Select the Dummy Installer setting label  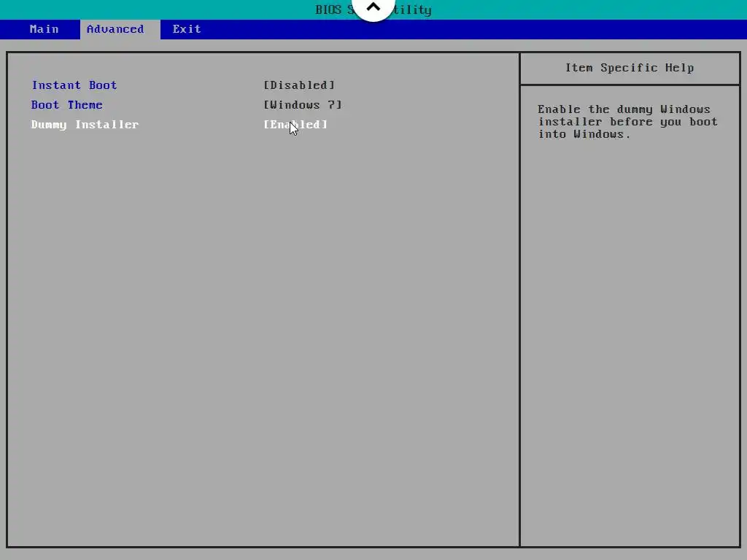click(85, 124)
